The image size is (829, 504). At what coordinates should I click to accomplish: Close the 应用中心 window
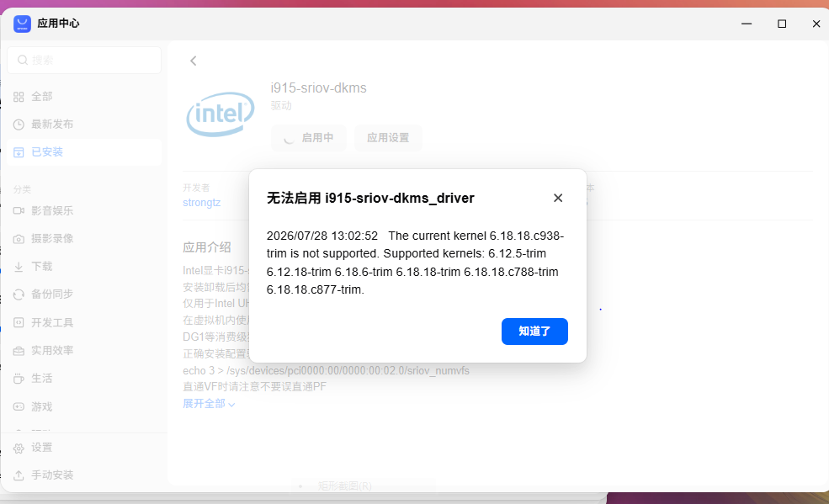816,24
